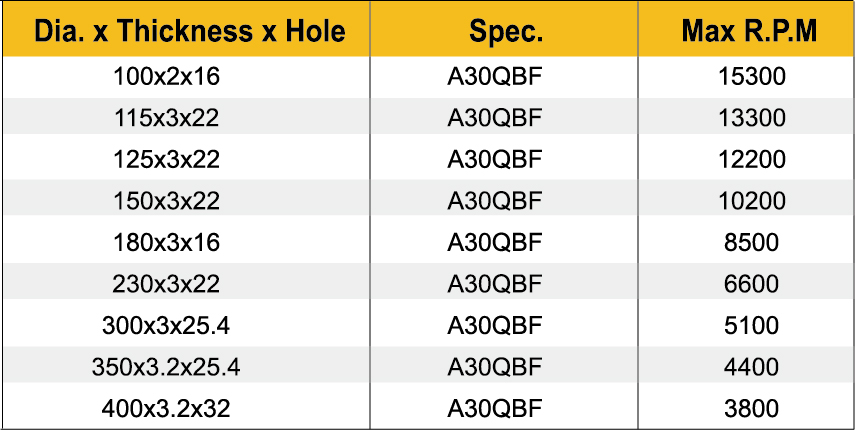This screenshot has width=855, height=430.
Task: Click the 115x3x22 dimension cell
Action: click(166, 118)
